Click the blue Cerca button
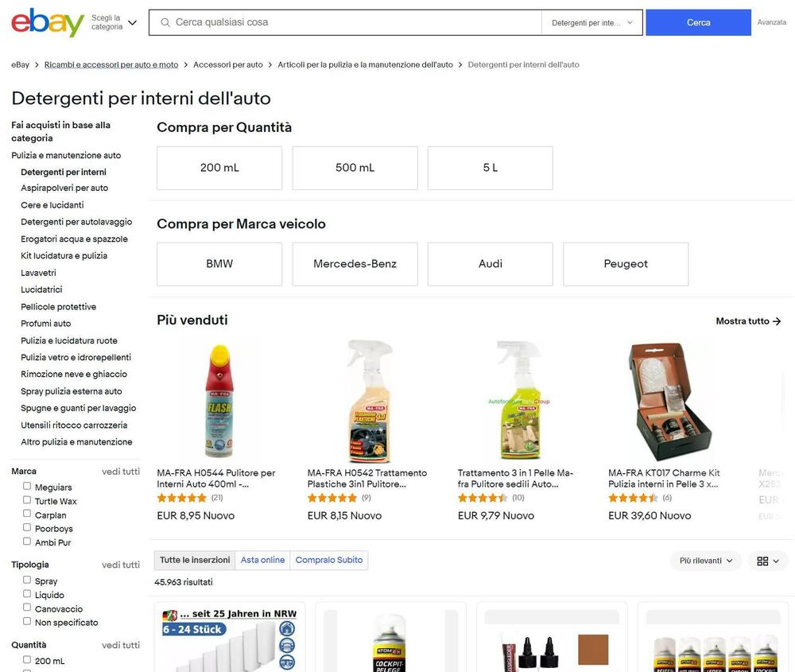Image resolution: width=795 pixels, height=672 pixels. (x=698, y=22)
